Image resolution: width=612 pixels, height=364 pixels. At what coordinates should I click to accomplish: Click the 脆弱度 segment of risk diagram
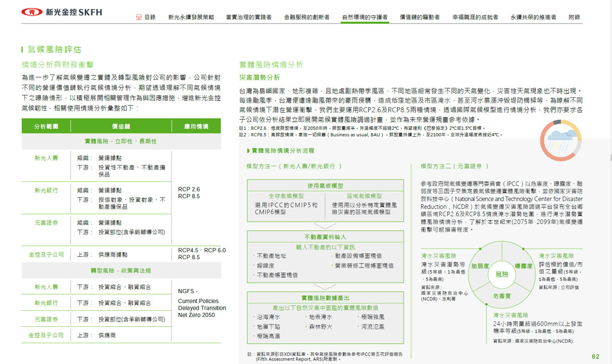click(479, 266)
